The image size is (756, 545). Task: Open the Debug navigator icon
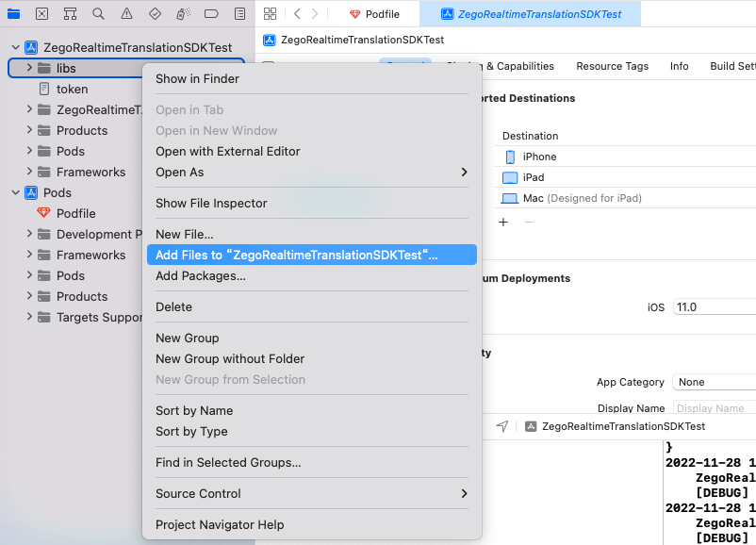pos(183,14)
